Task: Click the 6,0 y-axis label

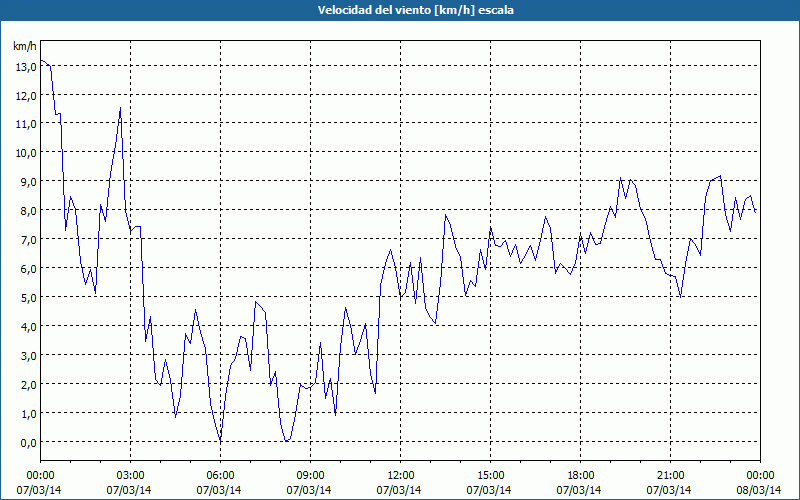Action: coord(29,269)
